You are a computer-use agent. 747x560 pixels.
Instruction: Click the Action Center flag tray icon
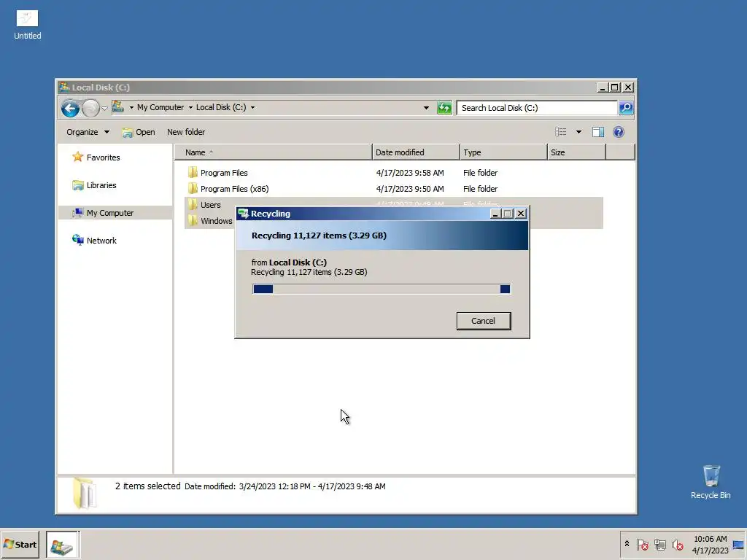coord(643,545)
